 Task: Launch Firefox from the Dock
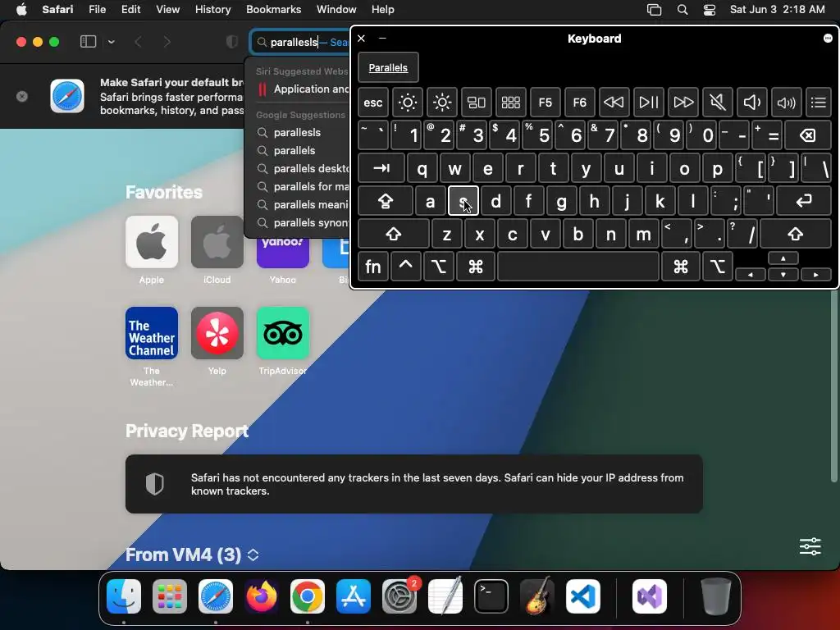point(262,596)
